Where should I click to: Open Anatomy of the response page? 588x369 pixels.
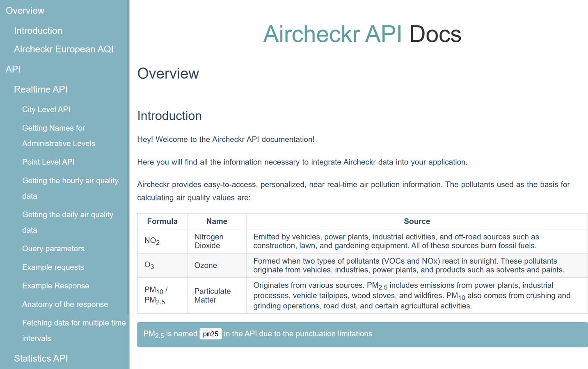65,304
